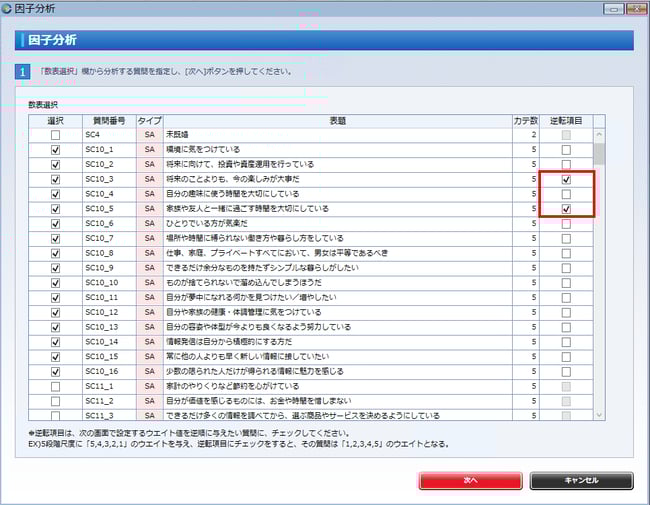Uncheck selection box for SC10_8
Screen dimensions: 650x505
pos(55,253)
